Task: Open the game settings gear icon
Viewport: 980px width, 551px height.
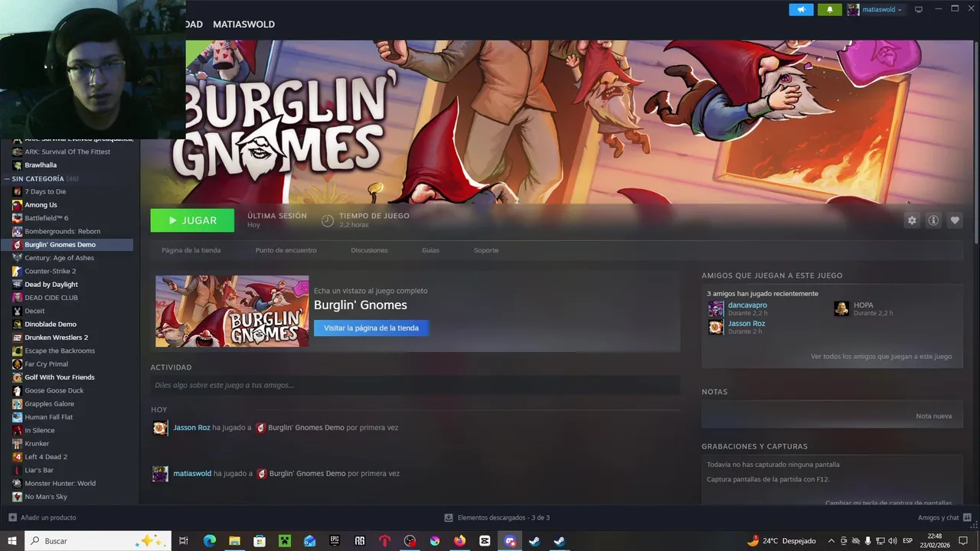Action: (x=912, y=220)
